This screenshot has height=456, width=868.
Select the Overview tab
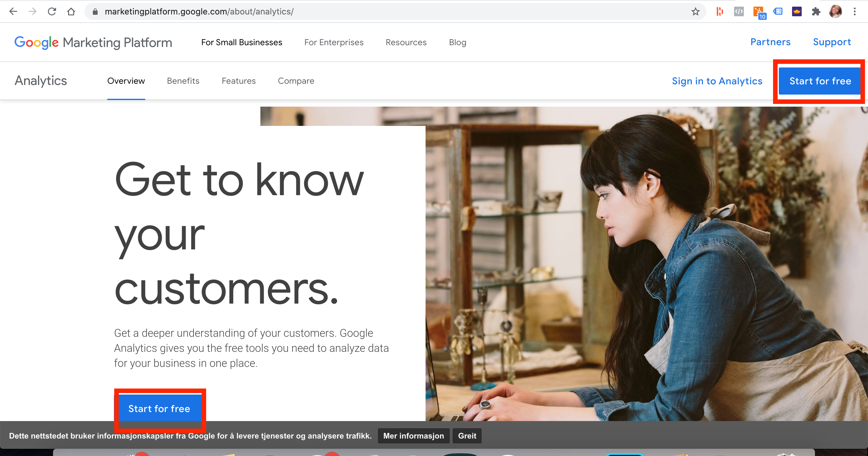click(x=126, y=81)
